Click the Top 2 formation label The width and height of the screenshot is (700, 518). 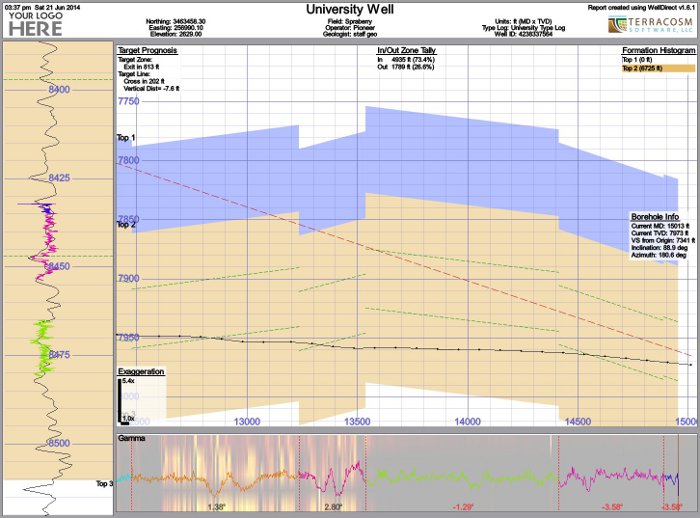tap(125, 224)
